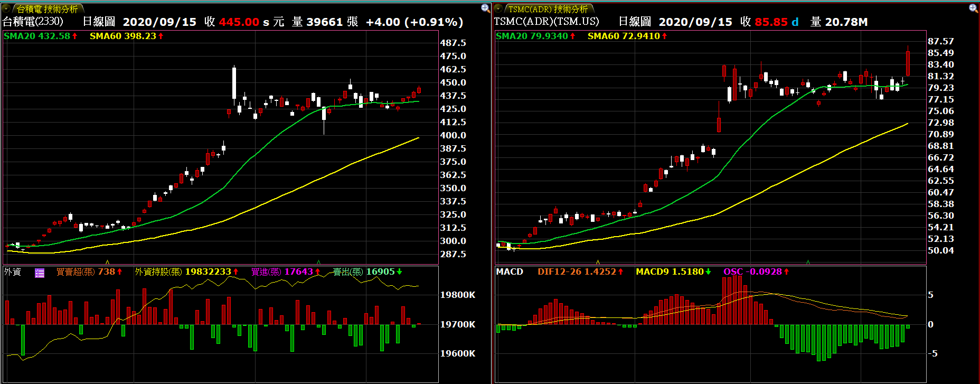Click 日線圖 label in the 台積電 panel
This screenshot has width=980, height=384.
point(99,22)
